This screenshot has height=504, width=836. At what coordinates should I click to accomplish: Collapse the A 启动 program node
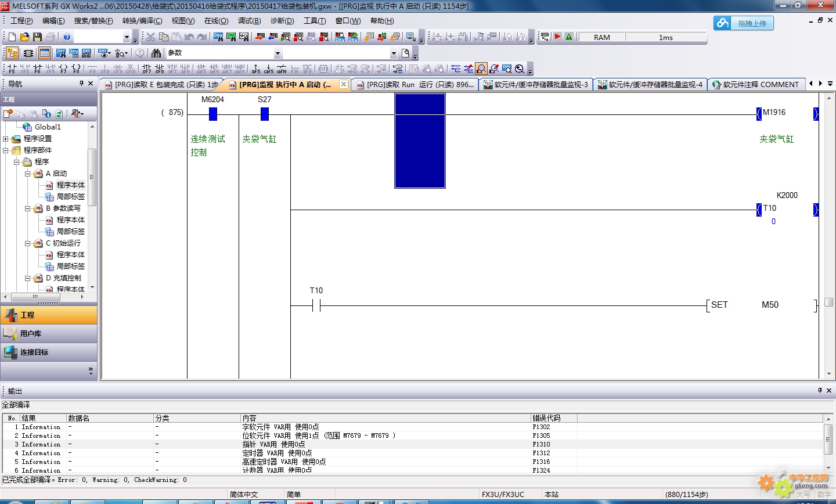[x=28, y=174]
